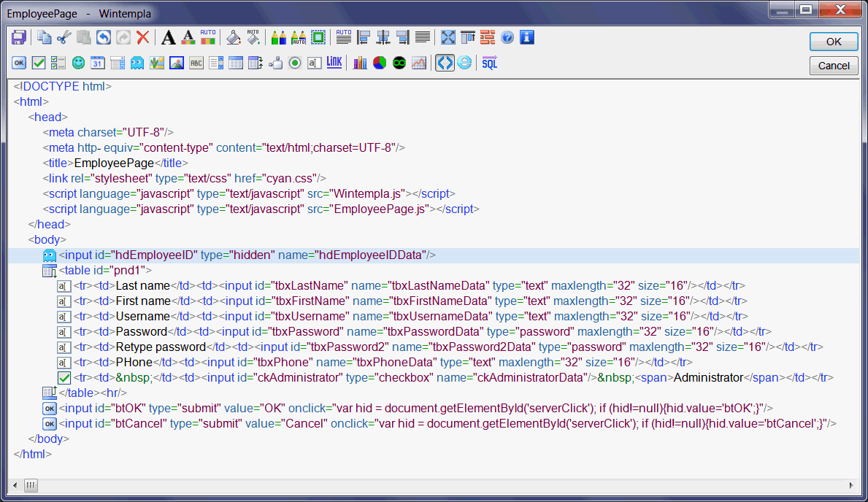Insert table with arrows icon

click(x=256, y=63)
